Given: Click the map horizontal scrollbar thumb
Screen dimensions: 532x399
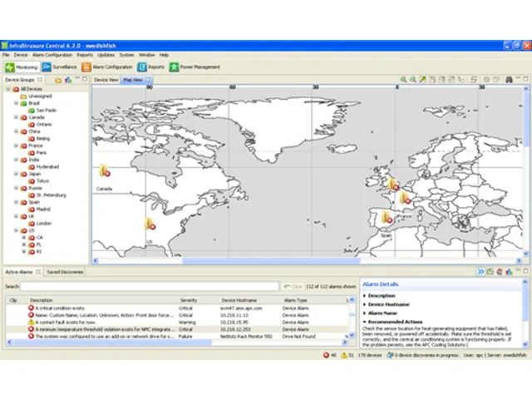Looking at the screenshot, I should click(x=271, y=260).
